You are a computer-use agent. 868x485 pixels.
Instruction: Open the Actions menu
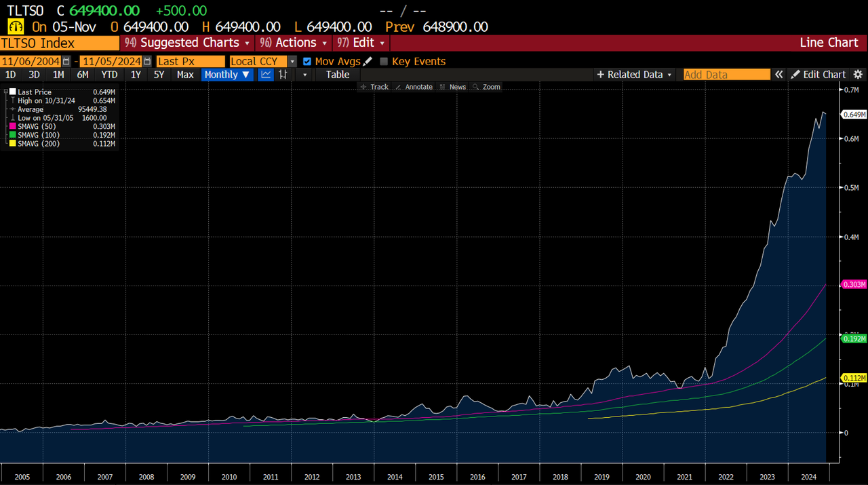click(x=294, y=43)
